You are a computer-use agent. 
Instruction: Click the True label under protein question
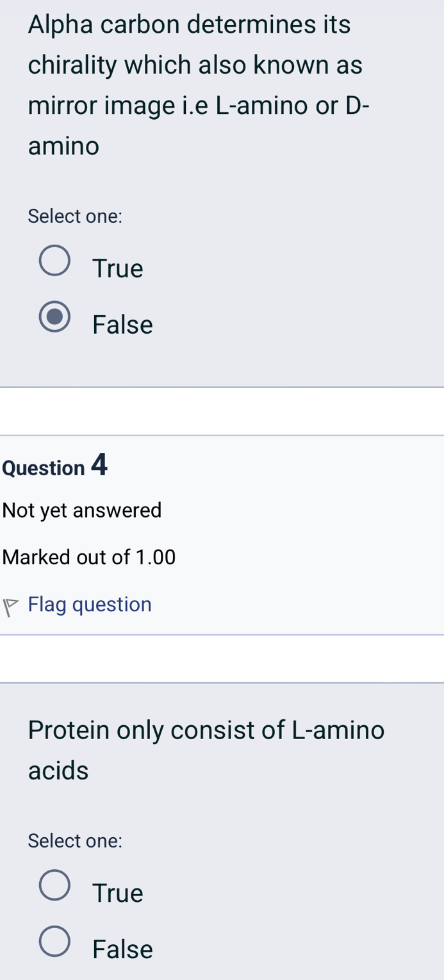point(117,893)
